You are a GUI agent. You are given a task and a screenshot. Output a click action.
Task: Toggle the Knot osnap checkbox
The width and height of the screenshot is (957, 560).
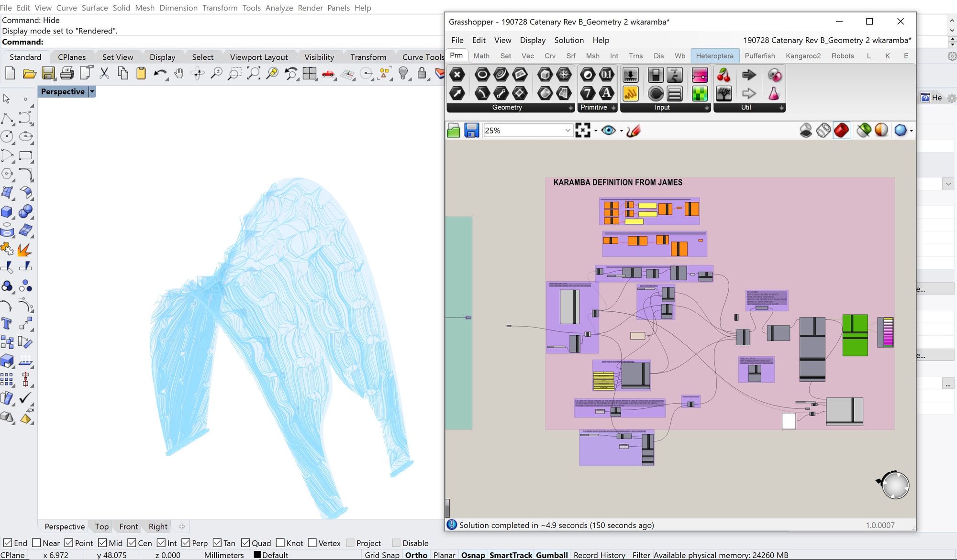[280, 543]
